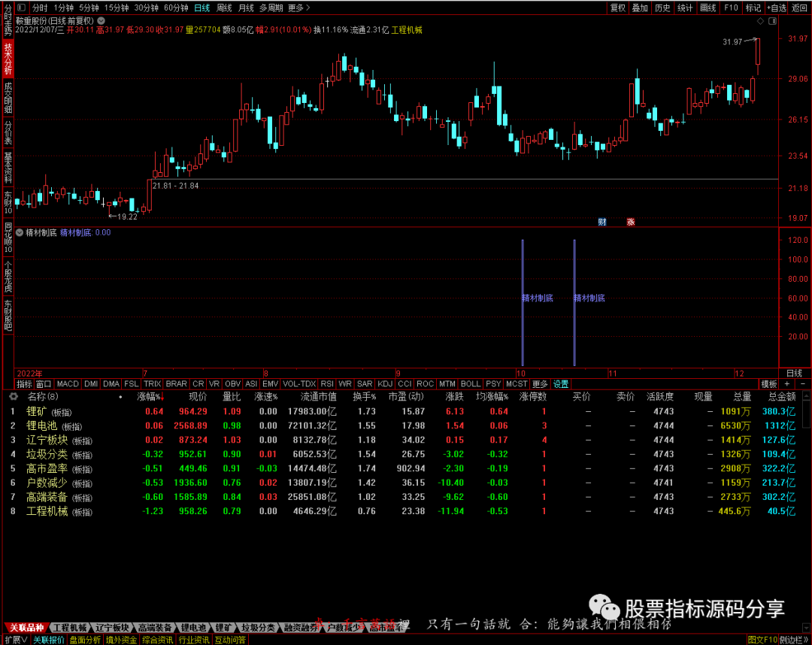Click the diamond icon above the chart

(x=760, y=21)
